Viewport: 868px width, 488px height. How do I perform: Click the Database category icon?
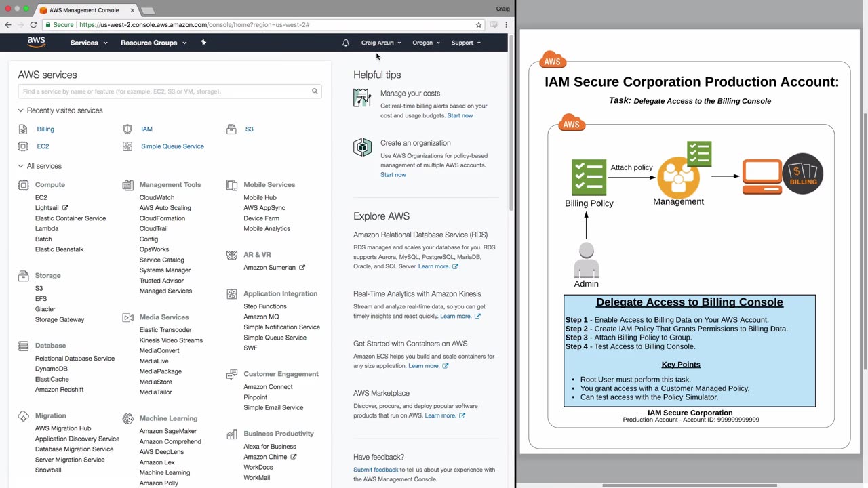[x=23, y=346]
